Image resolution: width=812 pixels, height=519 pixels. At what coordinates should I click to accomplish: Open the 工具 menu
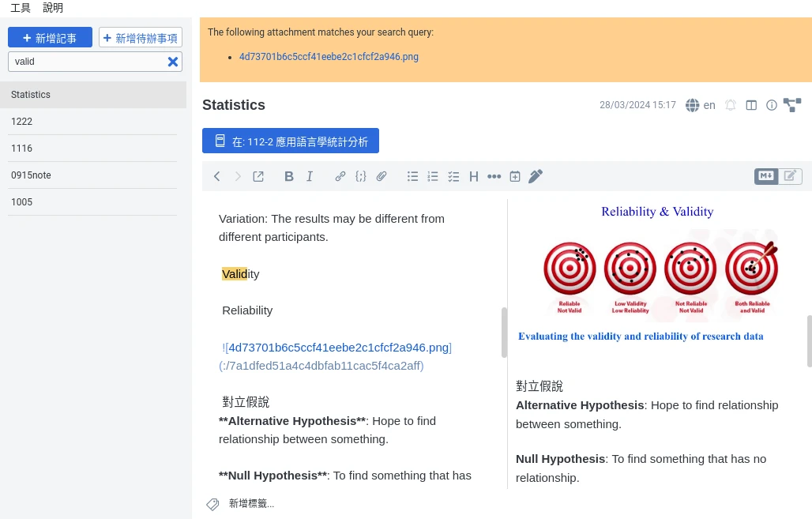(x=21, y=8)
